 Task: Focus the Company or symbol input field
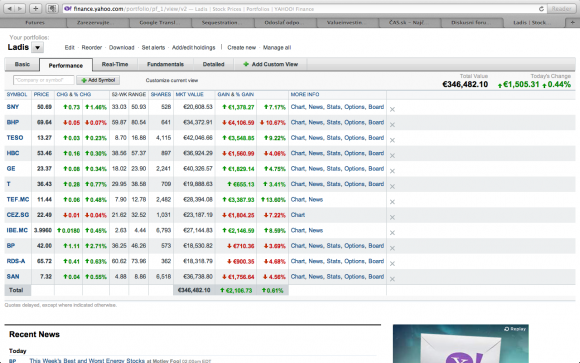click(44, 80)
